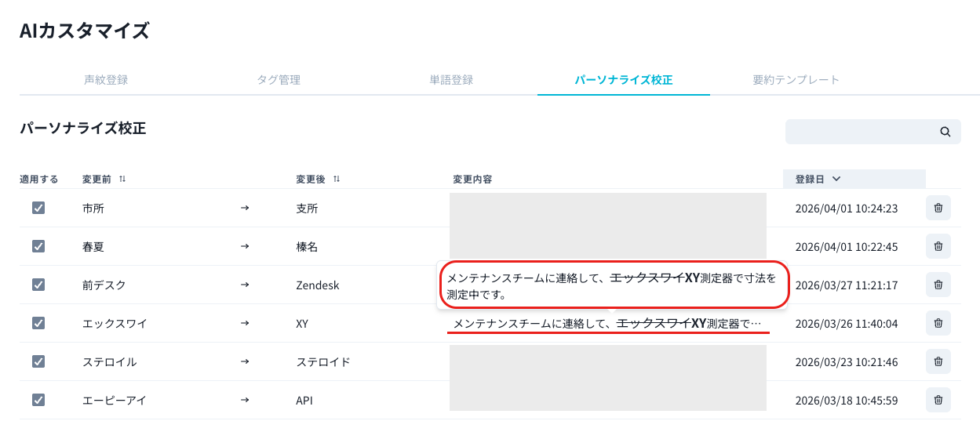
Task: Click the 榛名 after-text cell
Action: (x=308, y=246)
